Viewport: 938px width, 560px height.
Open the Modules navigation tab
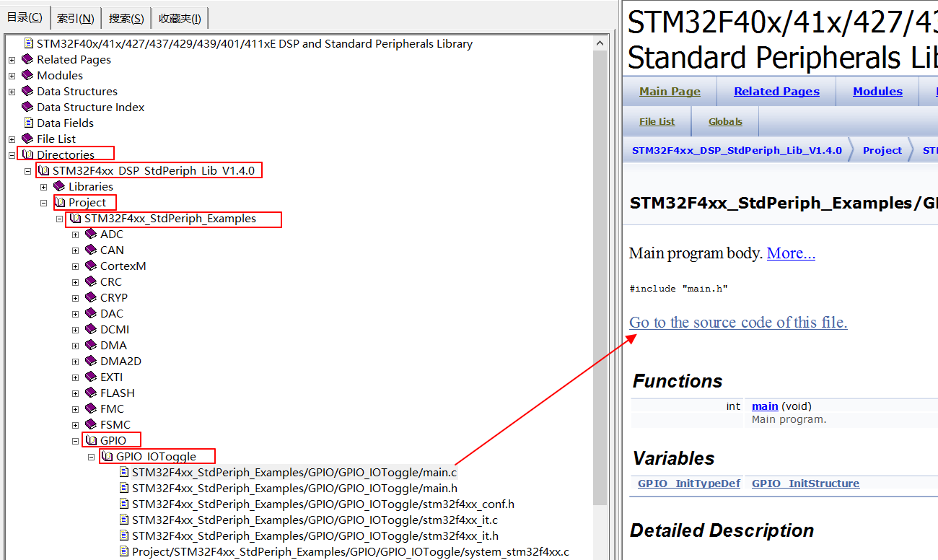pyautogui.click(x=877, y=91)
